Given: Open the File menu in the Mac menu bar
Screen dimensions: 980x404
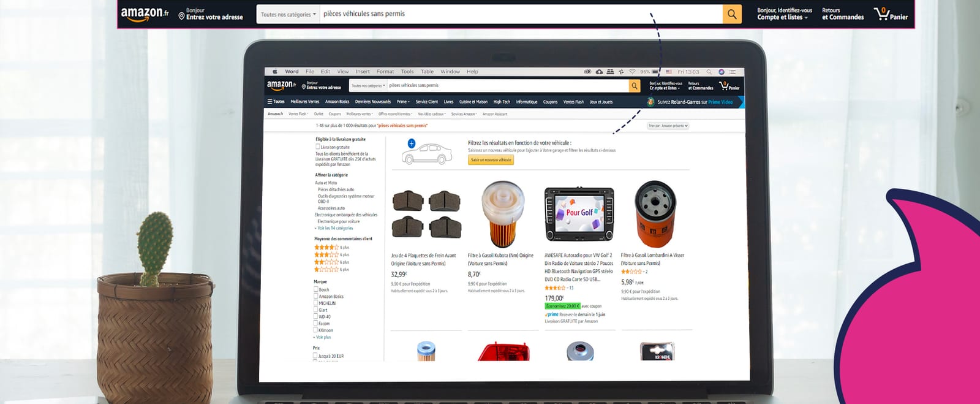Looking at the screenshot, I should [x=310, y=72].
